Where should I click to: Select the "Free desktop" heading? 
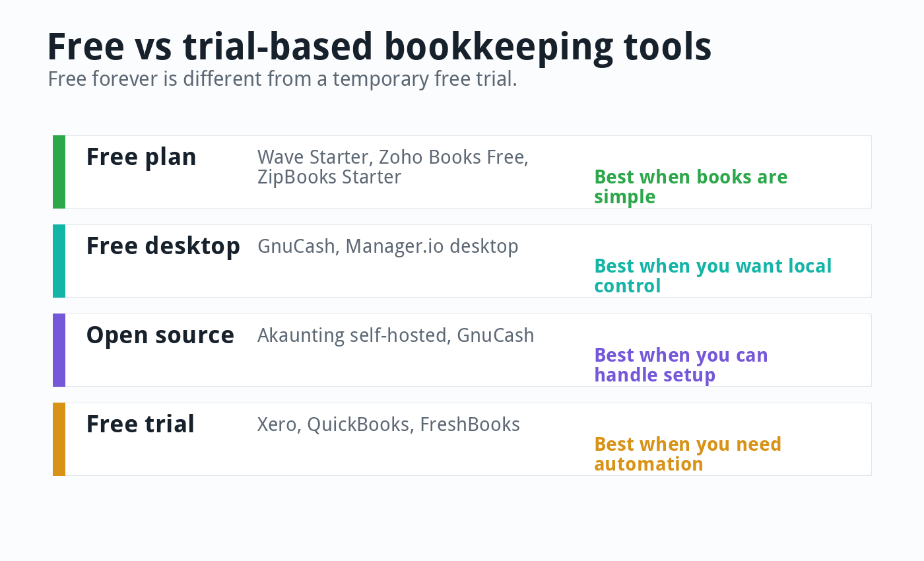pos(163,246)
